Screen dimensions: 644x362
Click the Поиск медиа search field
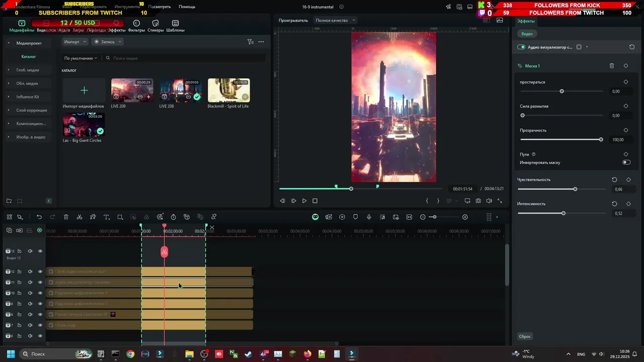pyautogui.click(x=185, y=58)
